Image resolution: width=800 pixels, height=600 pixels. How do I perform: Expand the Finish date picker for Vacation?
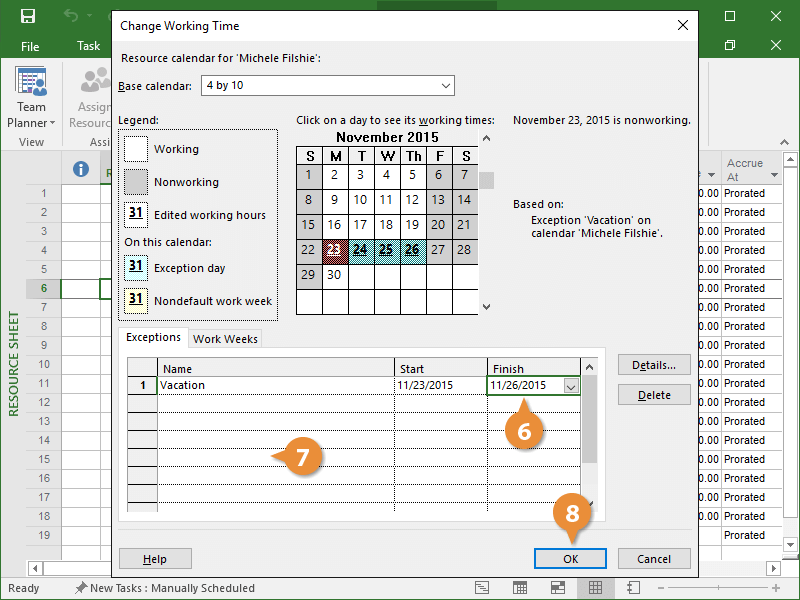tap(570, 386)
